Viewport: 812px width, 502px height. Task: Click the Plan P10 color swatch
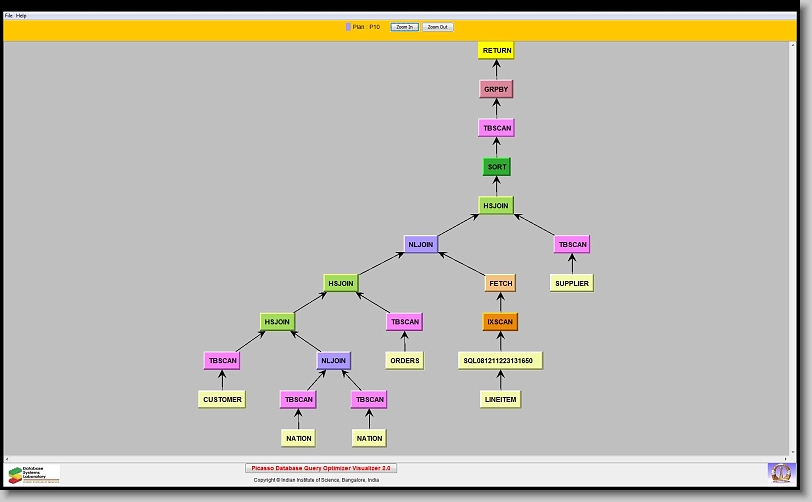[x=348, y=27]
